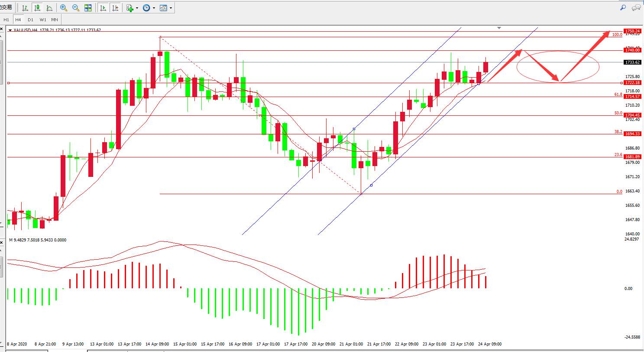Open the chat bubbles icon
644x352 pixels.
(x=636, y=7)
